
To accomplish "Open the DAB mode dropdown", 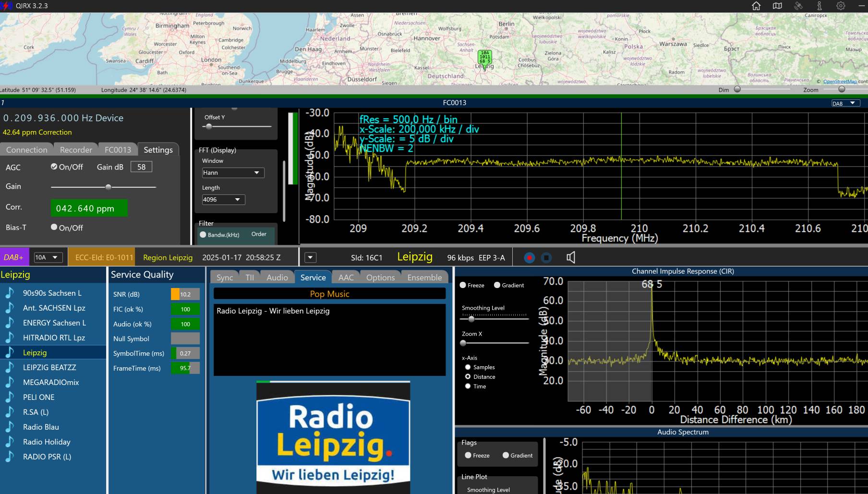I will click(845, 103).
